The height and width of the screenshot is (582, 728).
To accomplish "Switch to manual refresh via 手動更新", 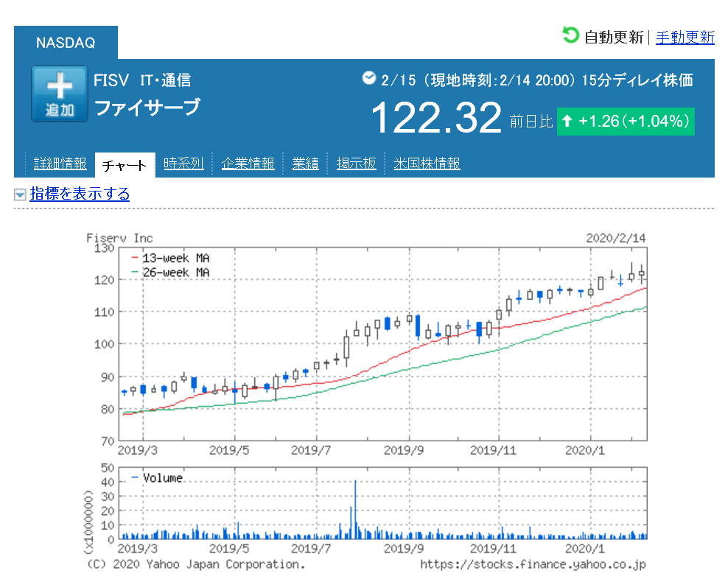I will tap(685, 37).
